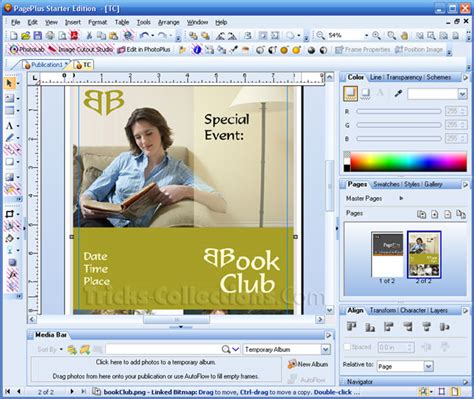This screenshot has height=399, width=474.
Task: Click the Date text on the page
Action: click(95, 256)
